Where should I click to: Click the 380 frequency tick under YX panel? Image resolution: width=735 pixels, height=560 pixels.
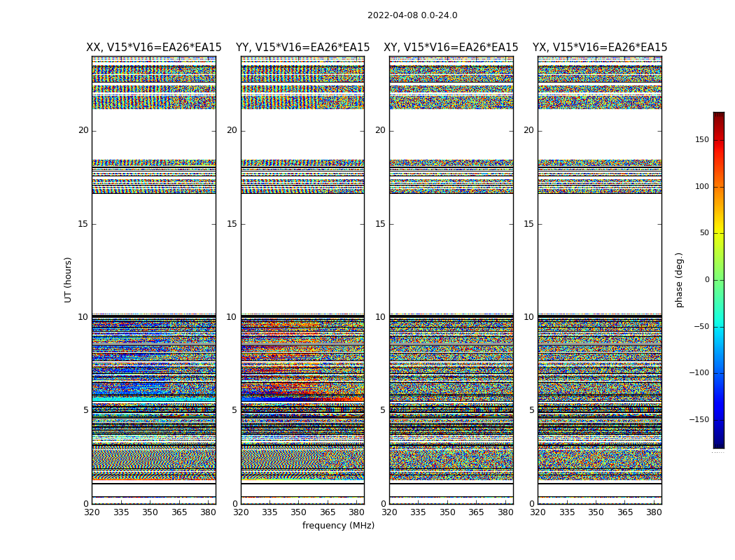[x=654, y=512]
